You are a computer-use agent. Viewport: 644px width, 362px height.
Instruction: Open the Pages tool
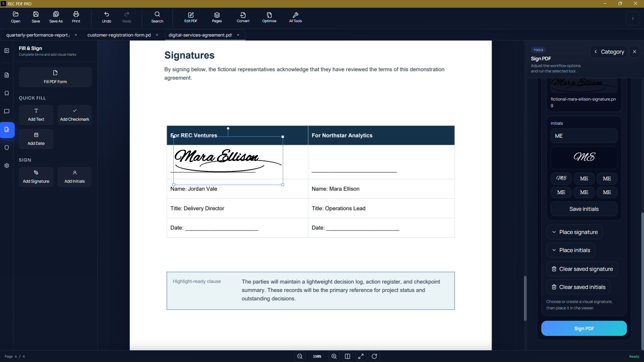(217, 17)
